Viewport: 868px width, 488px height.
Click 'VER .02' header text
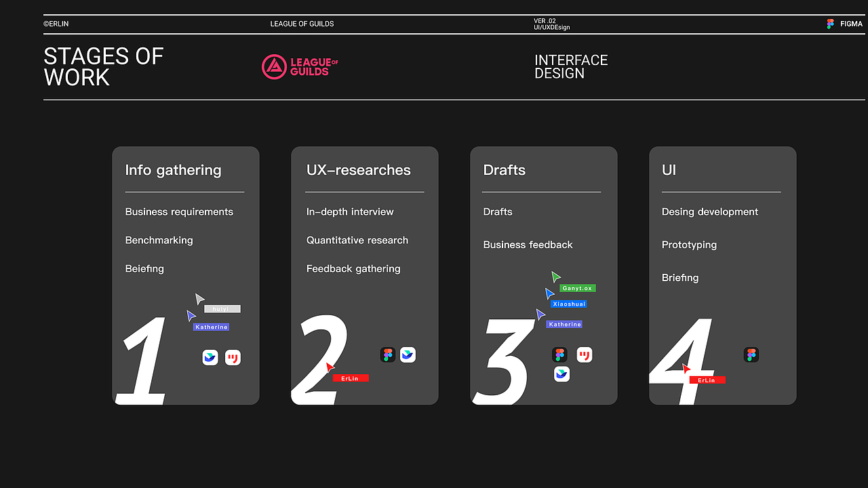point(545,21)
